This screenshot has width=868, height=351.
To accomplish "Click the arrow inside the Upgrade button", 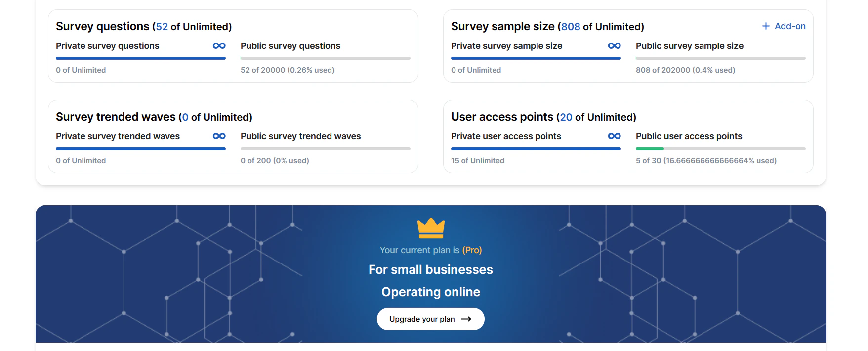I will click(466, 319).
